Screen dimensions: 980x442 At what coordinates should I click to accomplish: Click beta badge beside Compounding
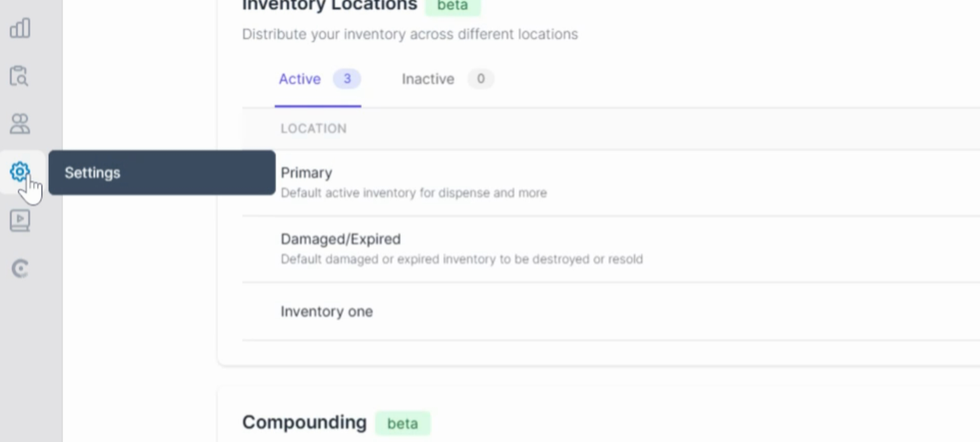click(x=402, y=423)
